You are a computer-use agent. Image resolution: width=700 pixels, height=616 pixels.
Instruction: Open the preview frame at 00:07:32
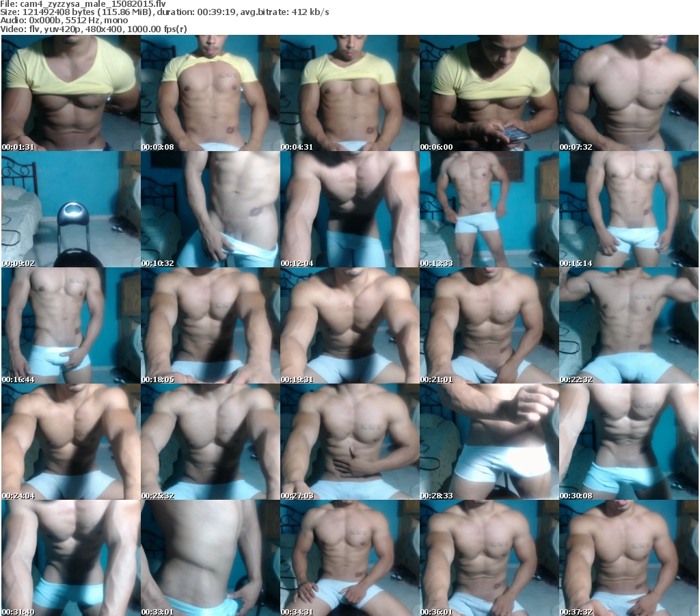pos(629,93)
